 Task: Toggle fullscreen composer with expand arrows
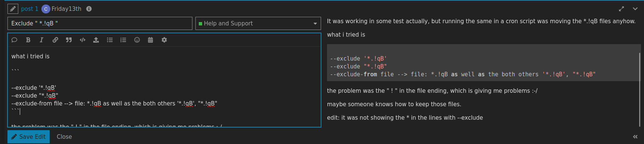click(621, 9)
